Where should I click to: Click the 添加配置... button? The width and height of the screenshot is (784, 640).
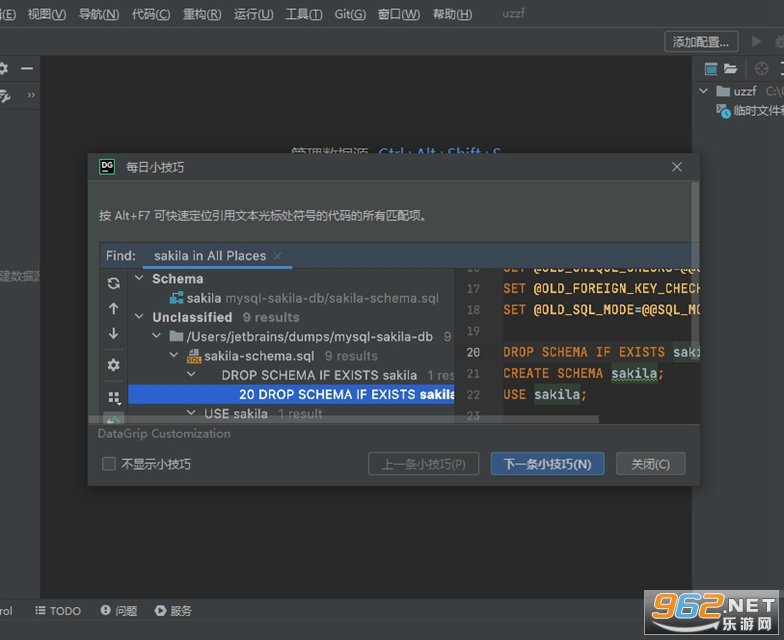pyautogui.click(x=701, y=42)
